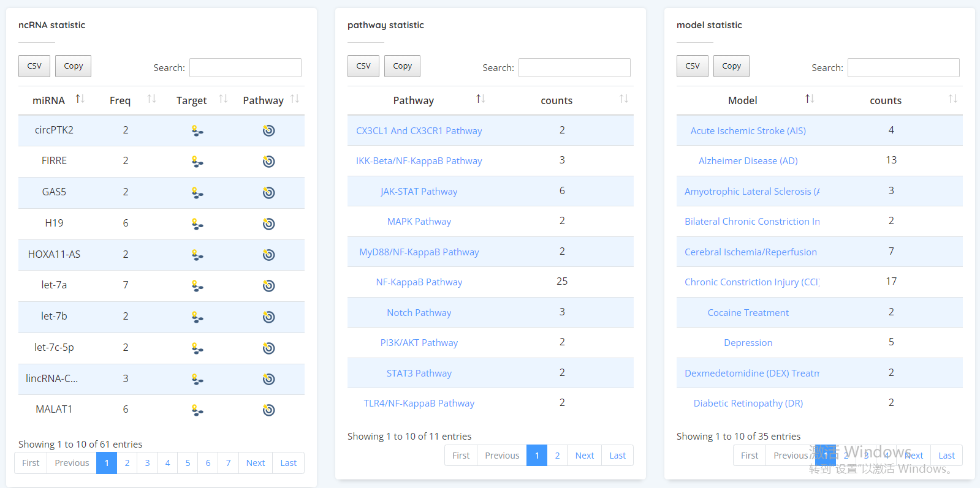This screenshot has height=488, width=980.
Task: Click the Target icon for HOXA11-AS
Action: [x=197, y=255]
